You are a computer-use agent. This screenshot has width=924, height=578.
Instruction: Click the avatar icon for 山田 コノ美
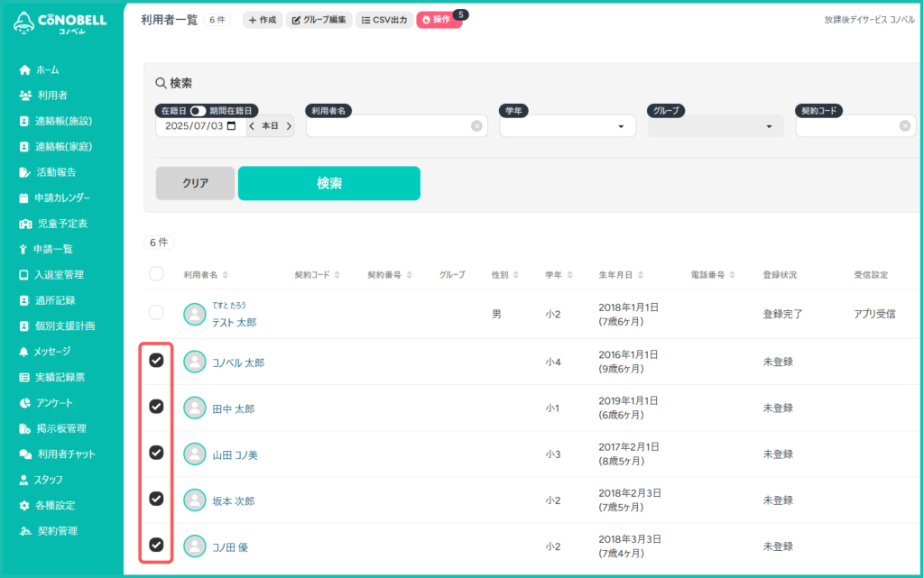(194, 454)
